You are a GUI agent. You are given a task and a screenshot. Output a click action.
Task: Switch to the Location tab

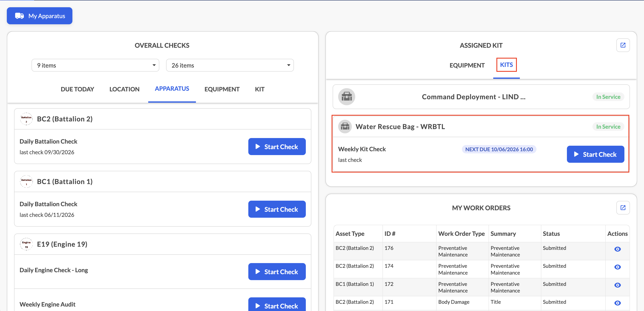click(x=124, y=89)
